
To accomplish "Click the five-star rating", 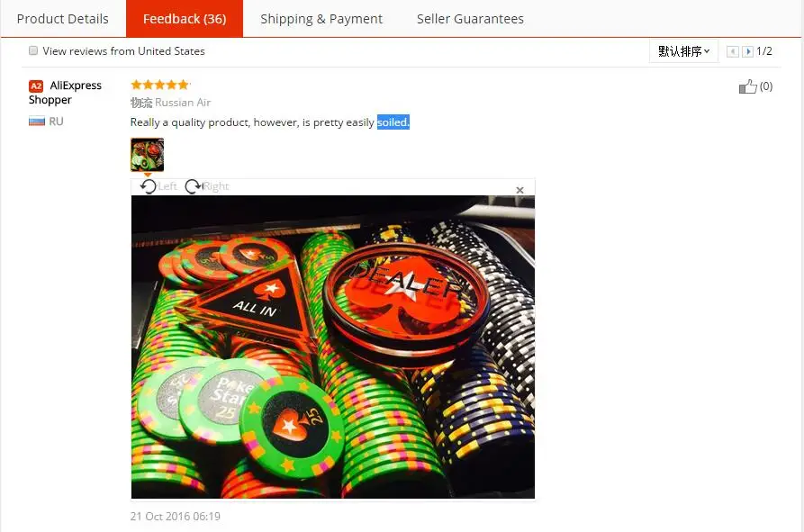I will click(x=160, y=85).
